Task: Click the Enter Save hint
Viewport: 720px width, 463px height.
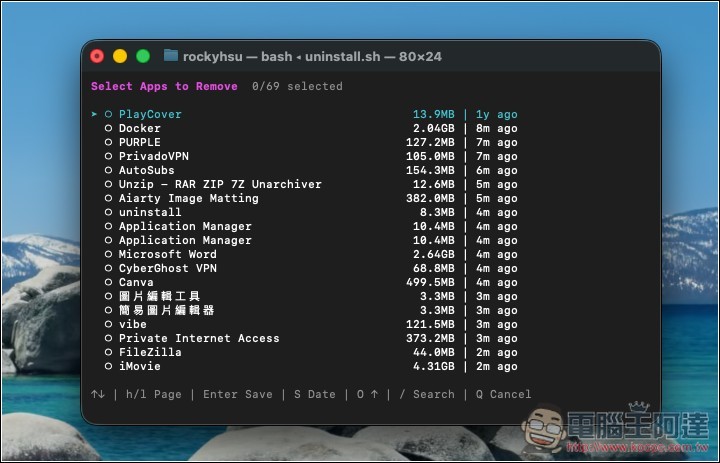Action: pyautogui.click(x=238, y=395)
